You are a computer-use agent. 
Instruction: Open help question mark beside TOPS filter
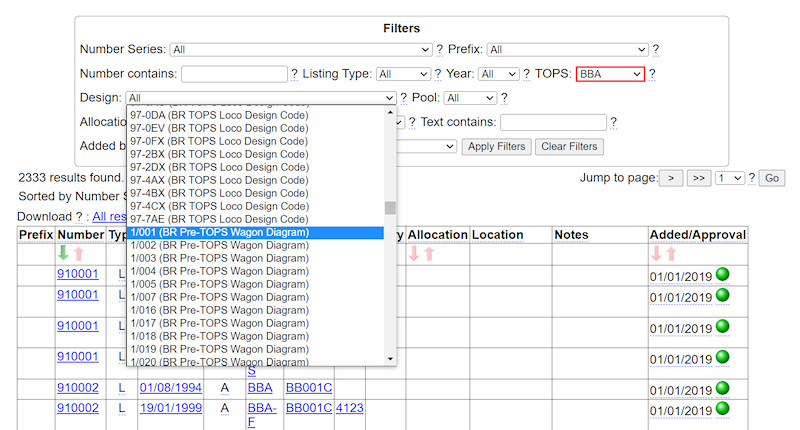tap(652, 74)
